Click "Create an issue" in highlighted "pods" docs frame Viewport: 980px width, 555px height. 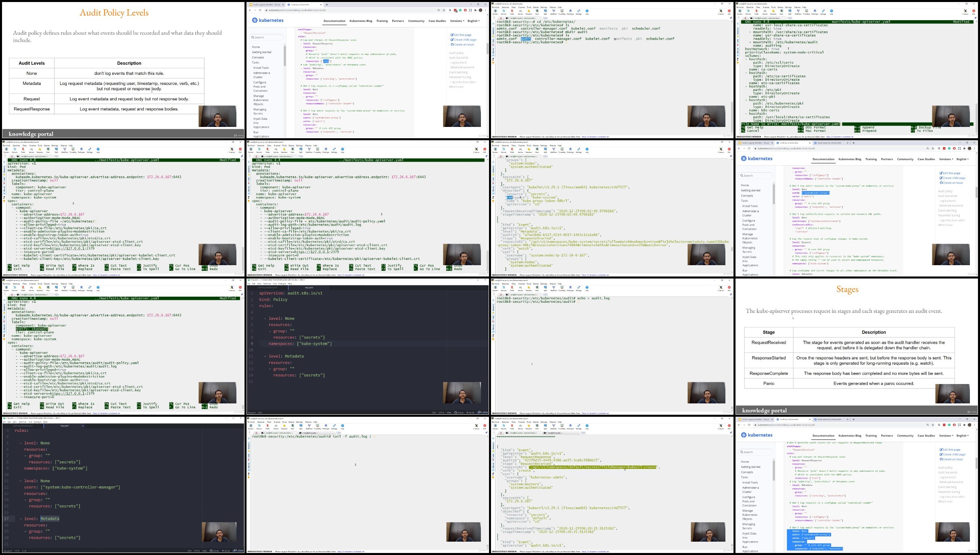pos(462,45)
